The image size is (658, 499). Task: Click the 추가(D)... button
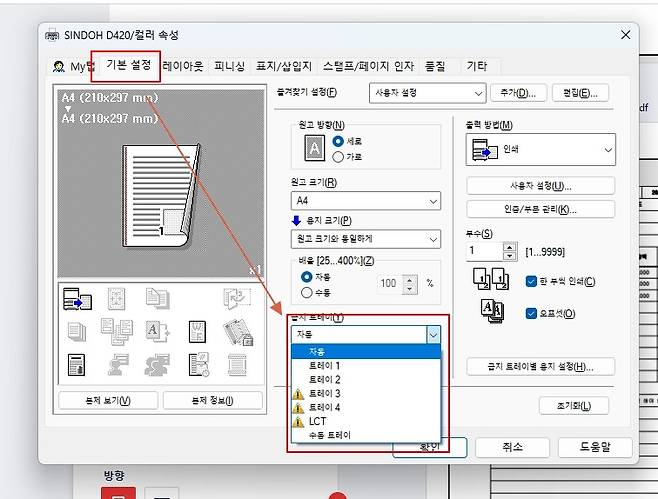click(x=518, y=93)
